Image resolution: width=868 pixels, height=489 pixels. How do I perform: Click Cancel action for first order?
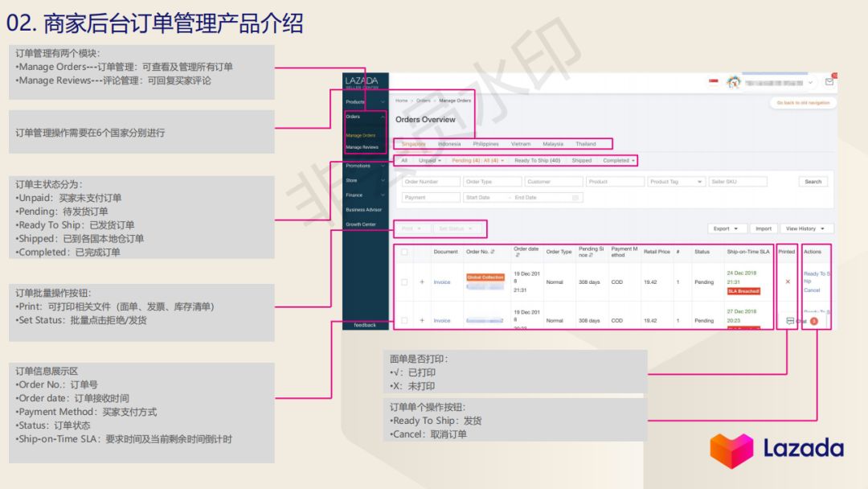[812, 290]
